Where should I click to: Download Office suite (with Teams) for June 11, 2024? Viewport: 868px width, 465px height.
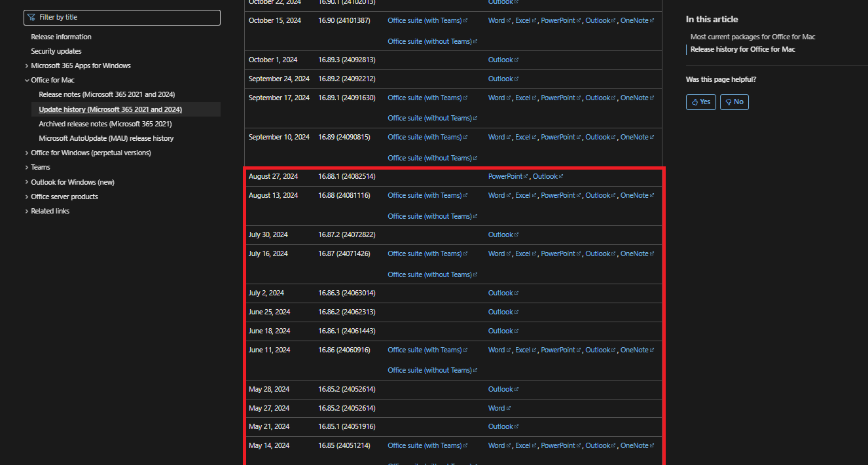[427, 350]
